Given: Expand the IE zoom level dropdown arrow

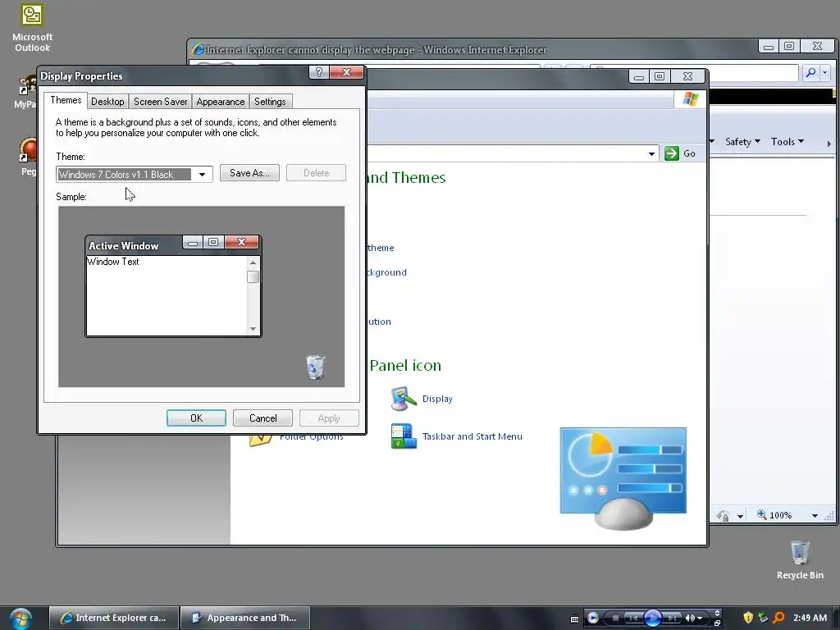Looking at the screenshot, I should pyautogui.click(x=815, y=515).
